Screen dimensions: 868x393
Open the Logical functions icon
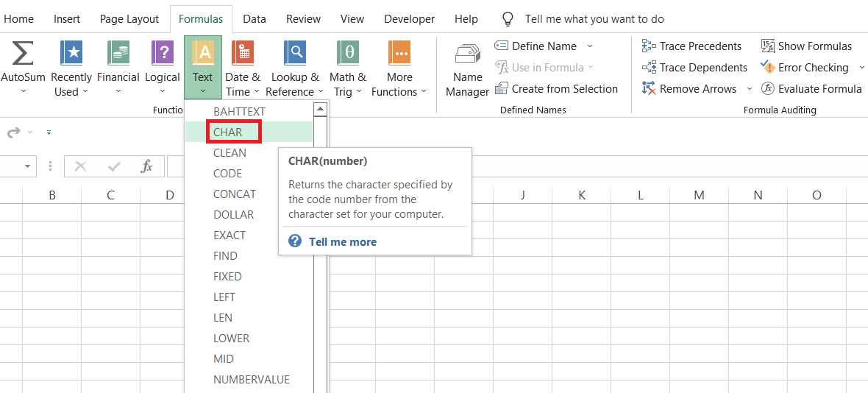[x=163, y=54]
